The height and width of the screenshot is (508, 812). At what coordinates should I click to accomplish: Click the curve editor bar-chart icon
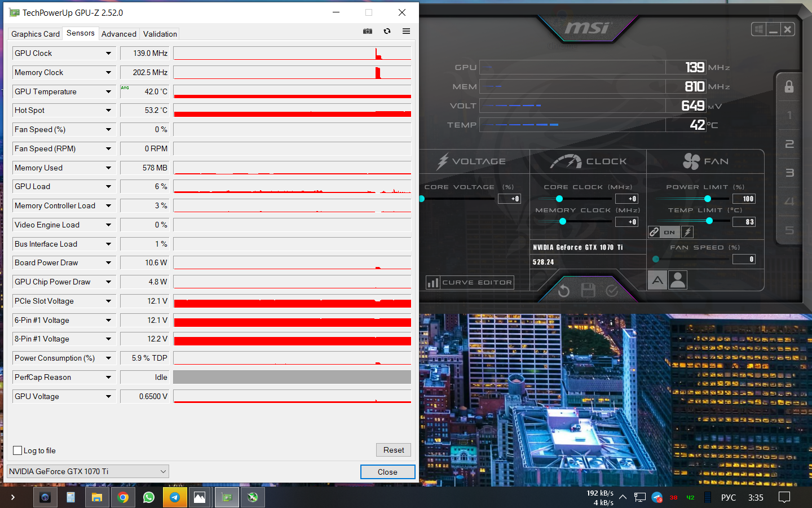433,282
